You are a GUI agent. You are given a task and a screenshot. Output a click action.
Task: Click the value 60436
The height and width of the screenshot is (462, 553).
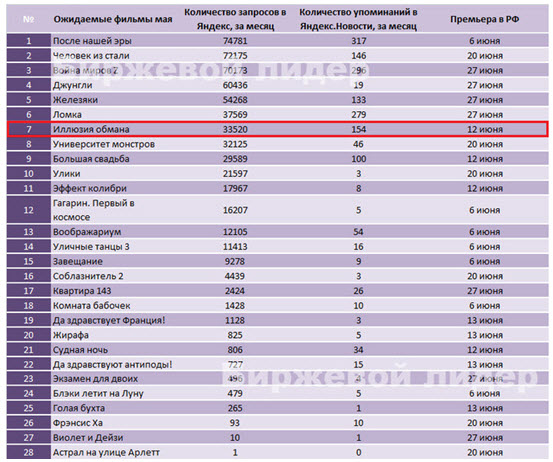click(x=235, y=85)
